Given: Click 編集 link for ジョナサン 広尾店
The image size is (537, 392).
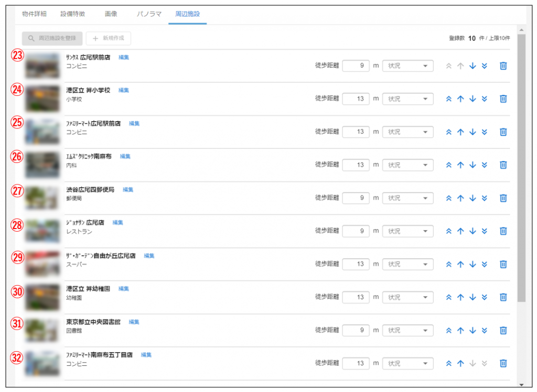Looking at the screenshot, I should point(118,223).
